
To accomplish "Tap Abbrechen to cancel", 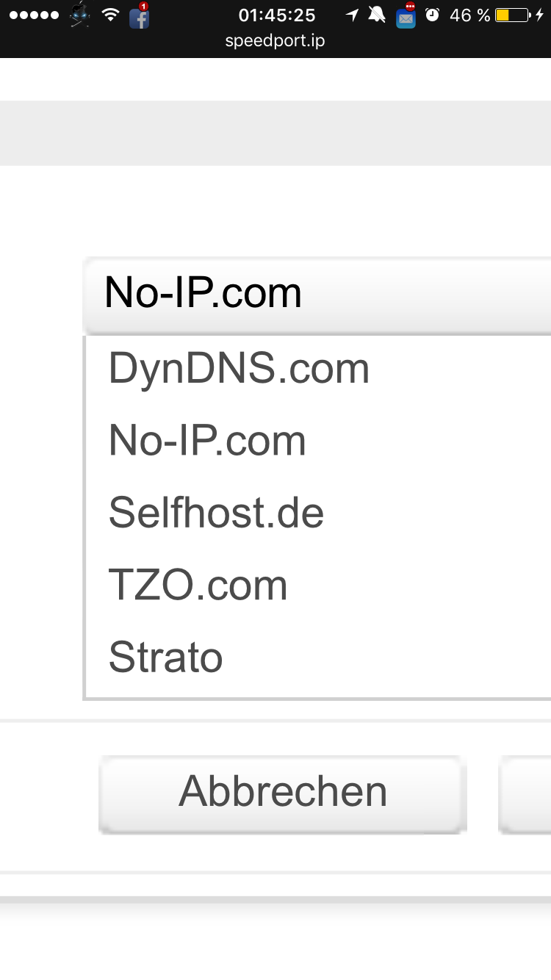I will pyautogui.click(x=282, y=790).
